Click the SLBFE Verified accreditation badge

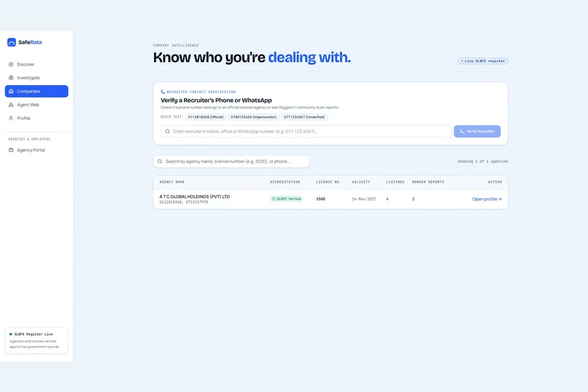[287, 199]
